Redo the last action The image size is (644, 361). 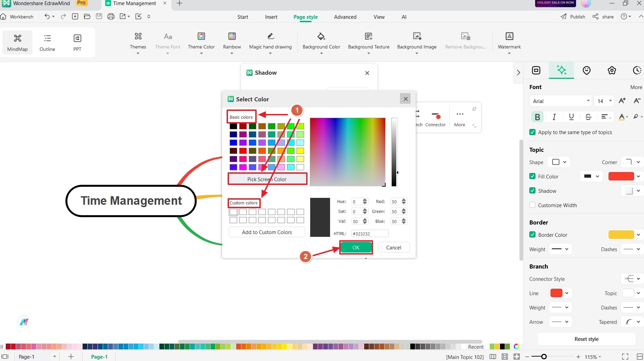pyautogui.click(x=63, y=16)
